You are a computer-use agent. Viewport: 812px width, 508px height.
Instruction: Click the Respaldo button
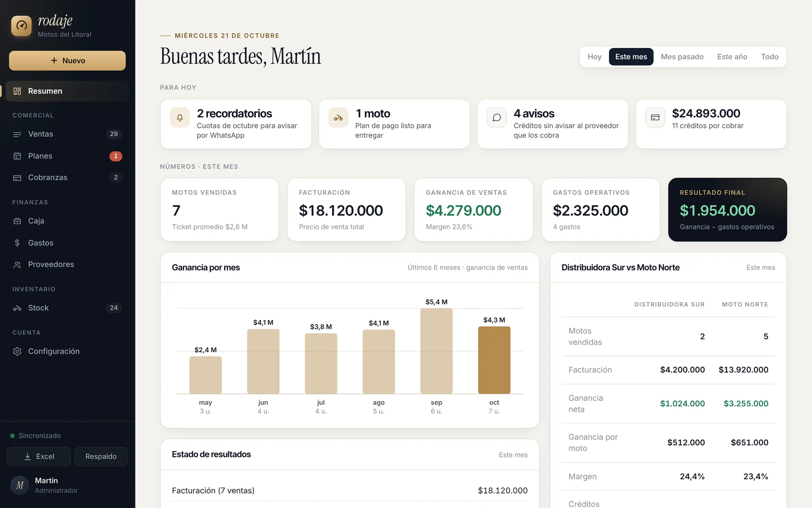[x=101, y=457]
